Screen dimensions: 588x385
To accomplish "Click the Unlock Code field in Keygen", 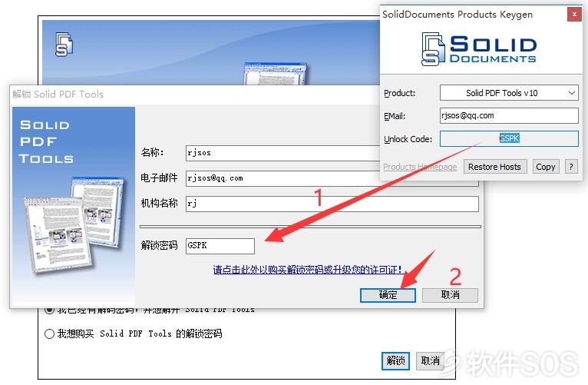I will [509, 138].
